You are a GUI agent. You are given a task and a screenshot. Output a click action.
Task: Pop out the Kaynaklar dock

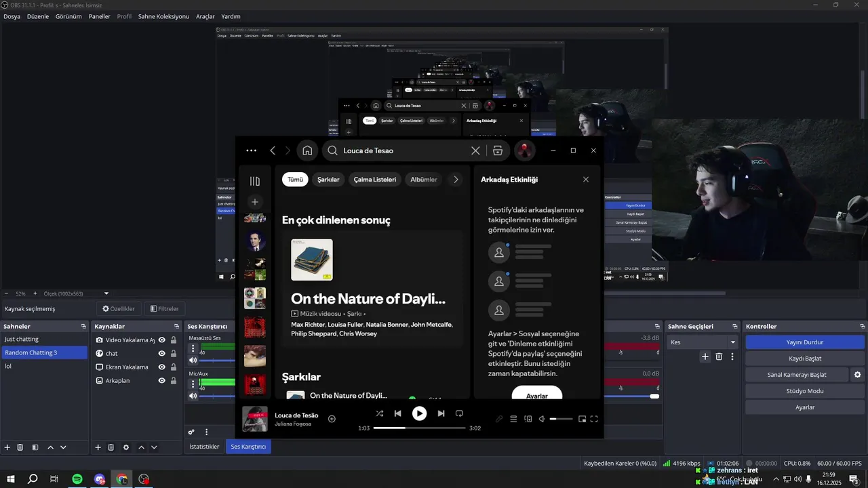pyautogui.click(x=176, y=327)
